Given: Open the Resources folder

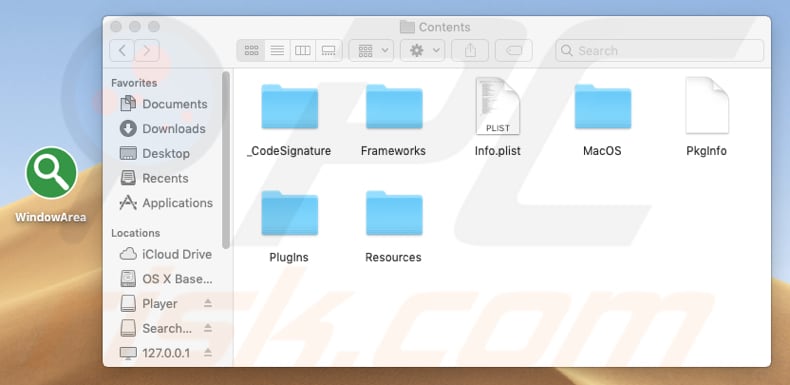Looking at the screenshot, I should (x=394, y=213).
